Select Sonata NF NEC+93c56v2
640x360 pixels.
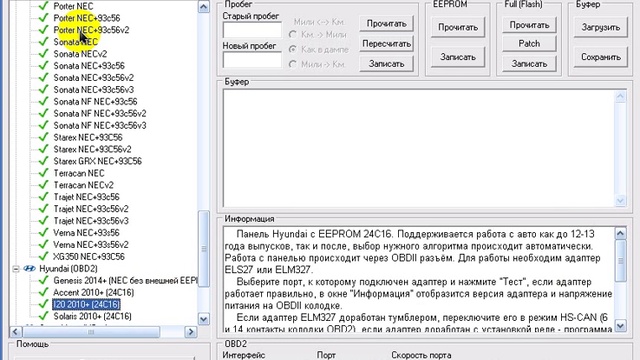(100, 113)
